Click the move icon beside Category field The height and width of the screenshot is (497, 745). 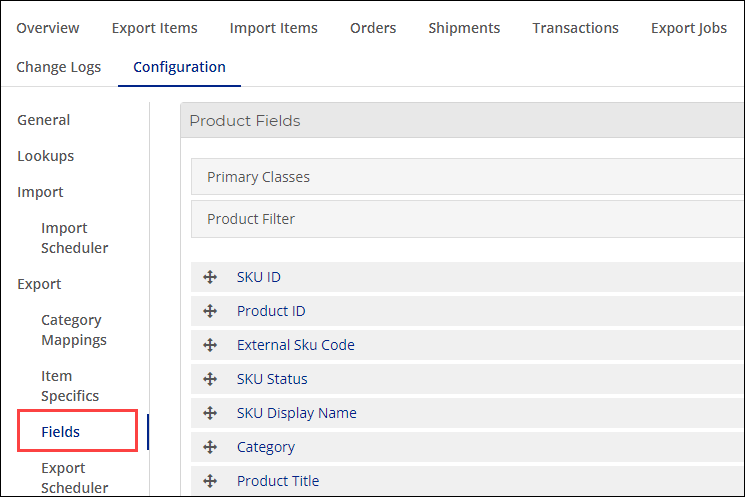pos(210,447)
